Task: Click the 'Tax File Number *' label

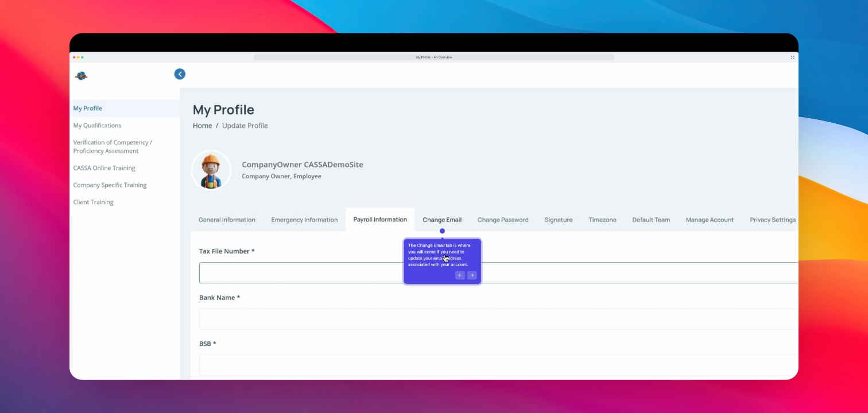Action: point(227,251)
